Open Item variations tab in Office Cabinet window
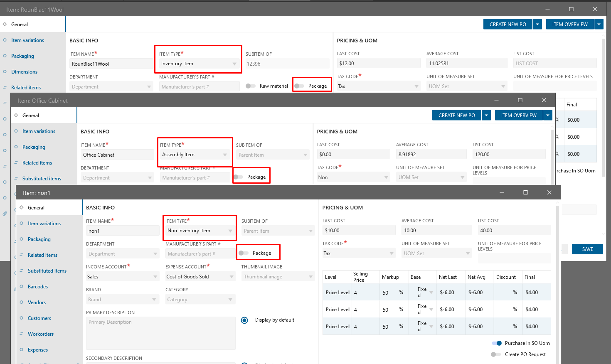 tap(39, 131)
